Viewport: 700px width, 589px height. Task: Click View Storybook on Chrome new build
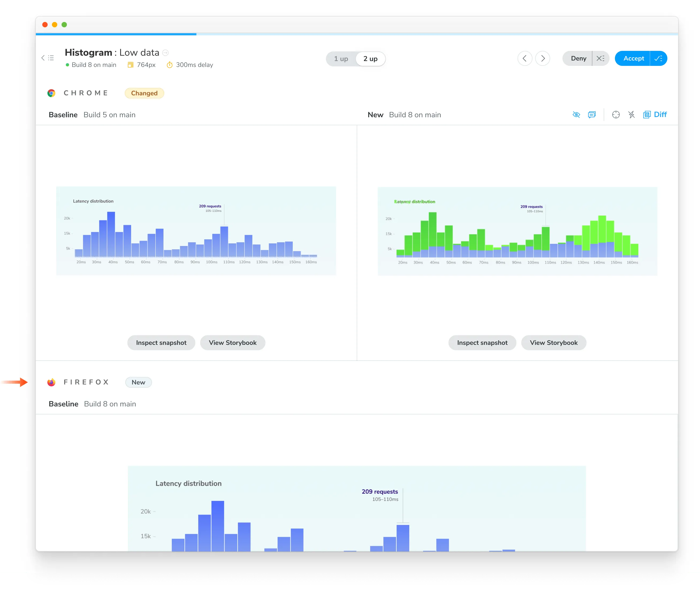coord(553,342)
